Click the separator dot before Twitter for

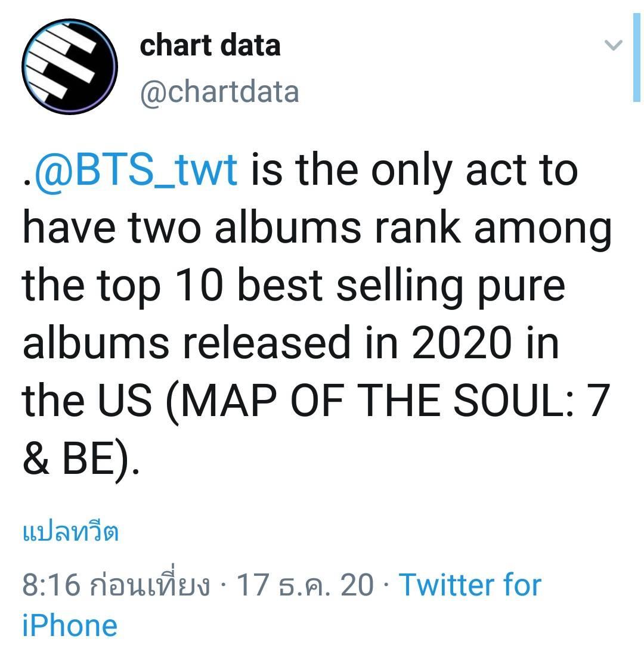[x=386, y=585]
